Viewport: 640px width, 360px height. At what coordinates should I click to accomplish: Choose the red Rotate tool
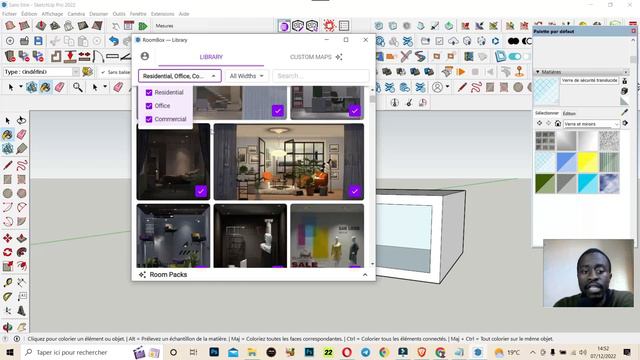coord(7,252)
